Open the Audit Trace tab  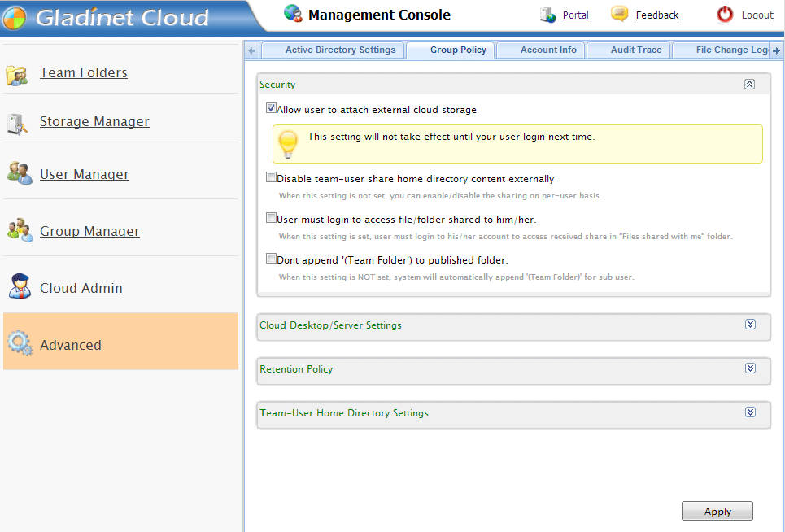click(x=635, y=50)
